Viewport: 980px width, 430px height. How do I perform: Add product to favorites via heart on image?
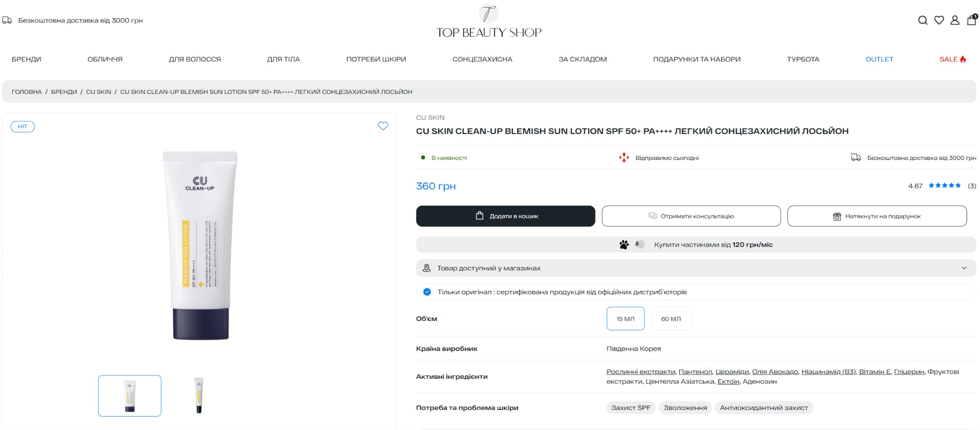383,126
